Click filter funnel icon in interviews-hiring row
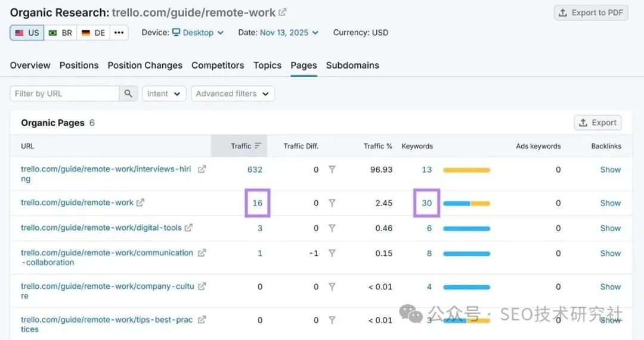644x340 pixels. point(332,169)
